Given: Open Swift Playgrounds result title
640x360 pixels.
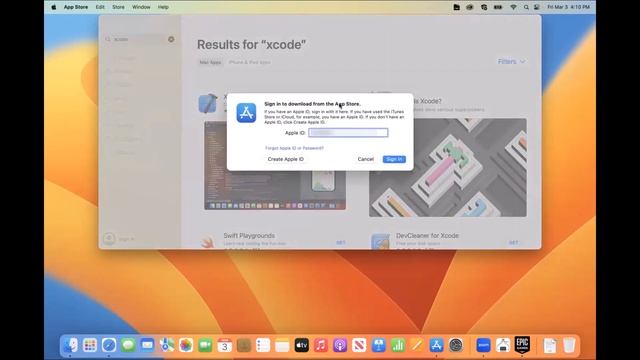Looking at the screenshot, I should pos(249,236).
